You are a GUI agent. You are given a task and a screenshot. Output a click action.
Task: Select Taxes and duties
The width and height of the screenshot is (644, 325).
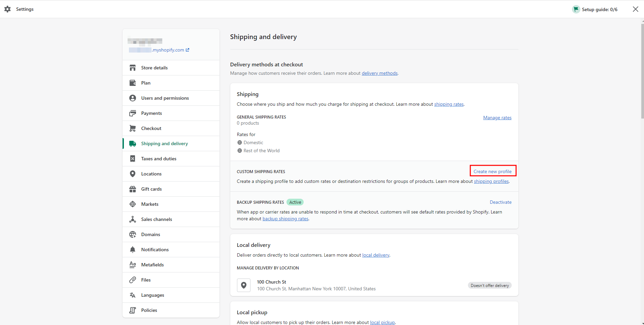coord(171,159)
